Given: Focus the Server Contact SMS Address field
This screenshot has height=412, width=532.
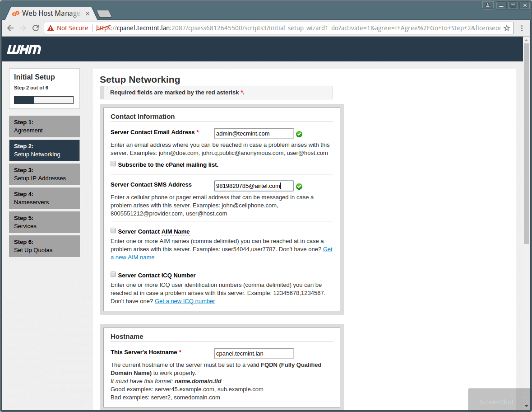Looking at the screenshot, I should click(254, 186).
